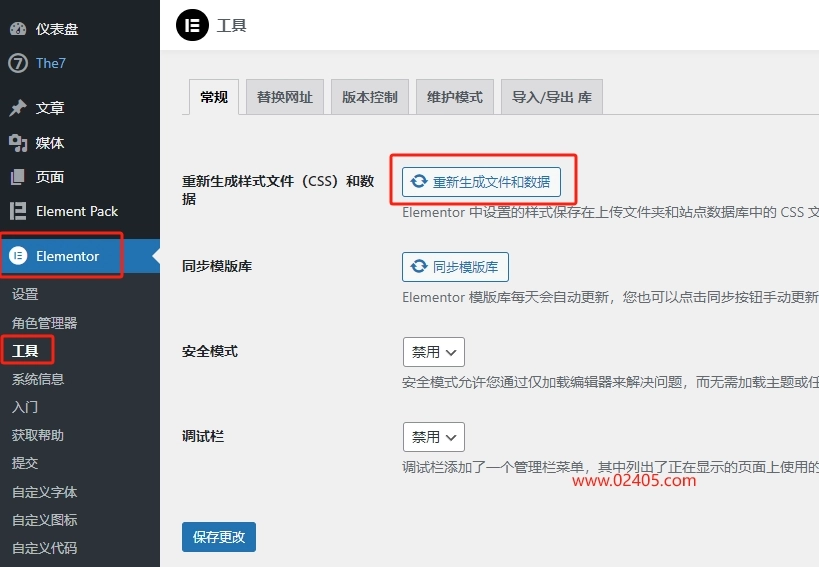Image resolution: width=819 pixels, height=567 pixels.
Task: Click the 同步模版库 button
Action: [456, 267]
